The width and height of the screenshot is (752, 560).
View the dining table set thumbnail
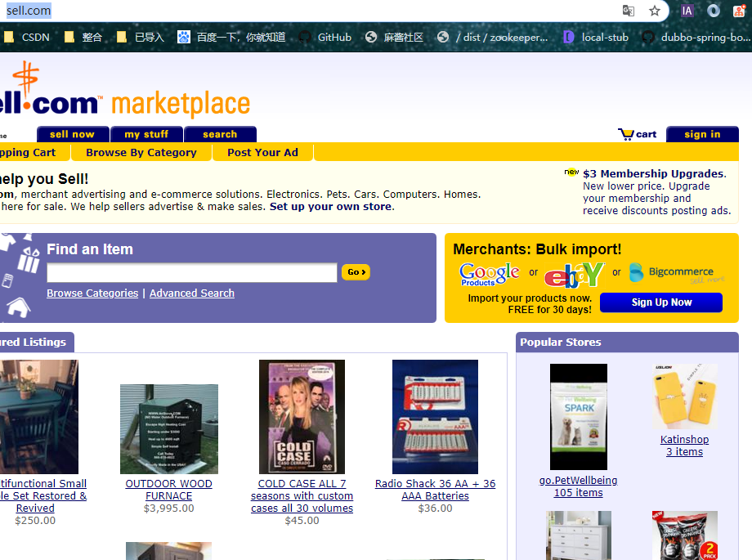39,417
